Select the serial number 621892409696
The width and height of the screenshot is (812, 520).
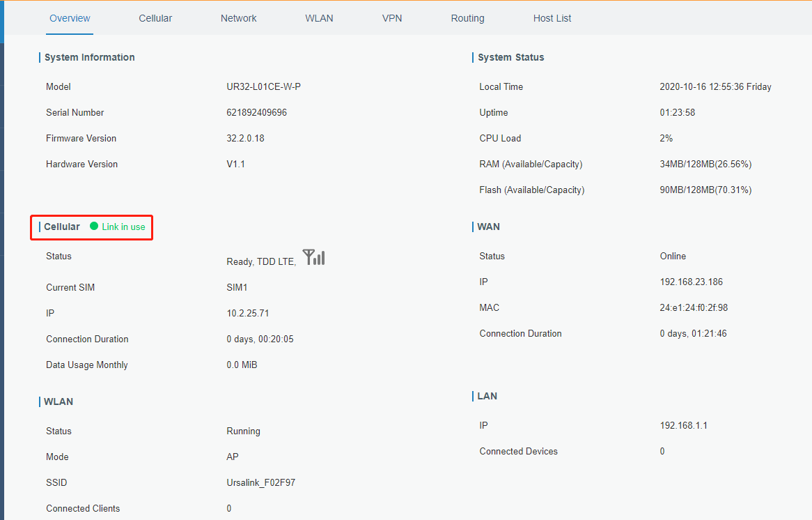[x=256, y=112]
